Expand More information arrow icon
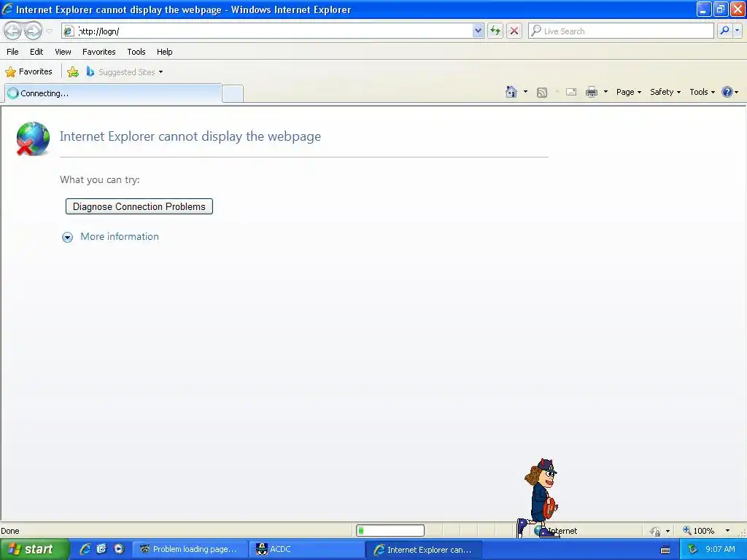The image size is (747, 560). [x=68, y=237]
